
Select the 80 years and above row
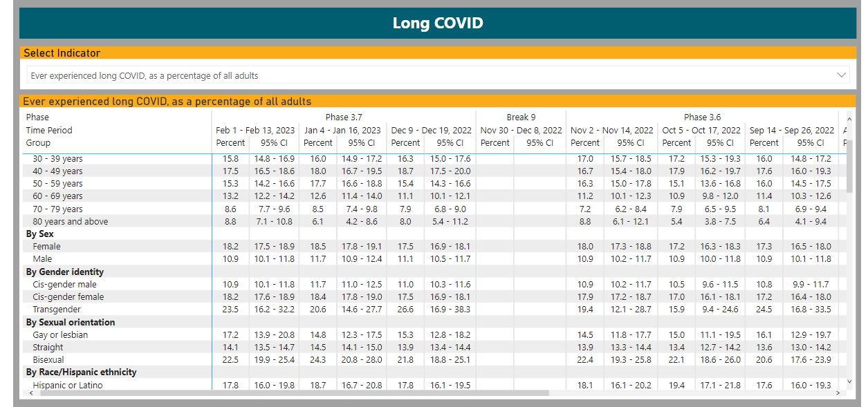[x=70, y=221]
